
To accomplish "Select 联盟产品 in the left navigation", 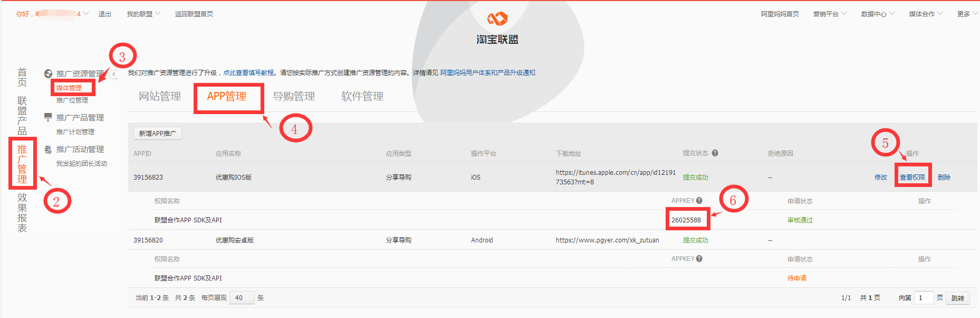I will pyautogui.click(x=22, y=116).
